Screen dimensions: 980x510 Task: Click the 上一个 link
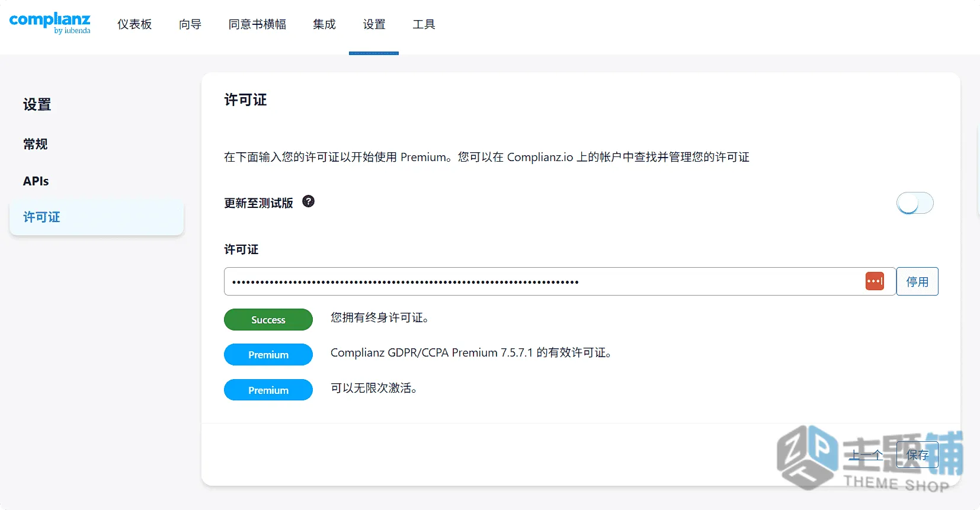866,455
